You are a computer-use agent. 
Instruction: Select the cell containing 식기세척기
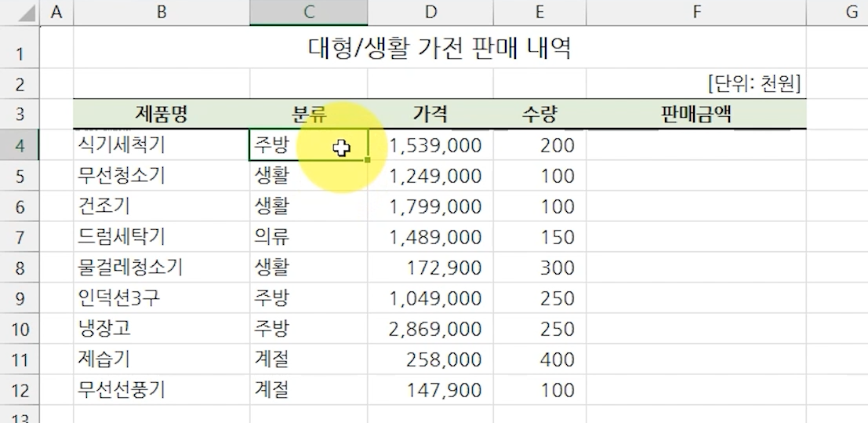click(x=161, y=145)
